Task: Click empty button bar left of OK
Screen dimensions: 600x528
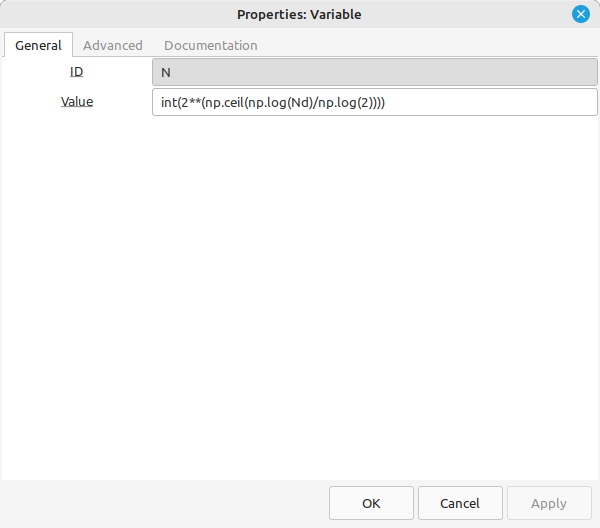Action: tap(165, 503)
